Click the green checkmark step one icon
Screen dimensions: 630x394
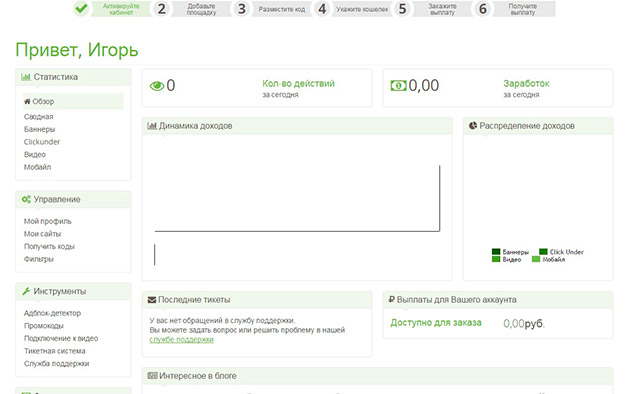pyautogui.click(x=81, y=8)
